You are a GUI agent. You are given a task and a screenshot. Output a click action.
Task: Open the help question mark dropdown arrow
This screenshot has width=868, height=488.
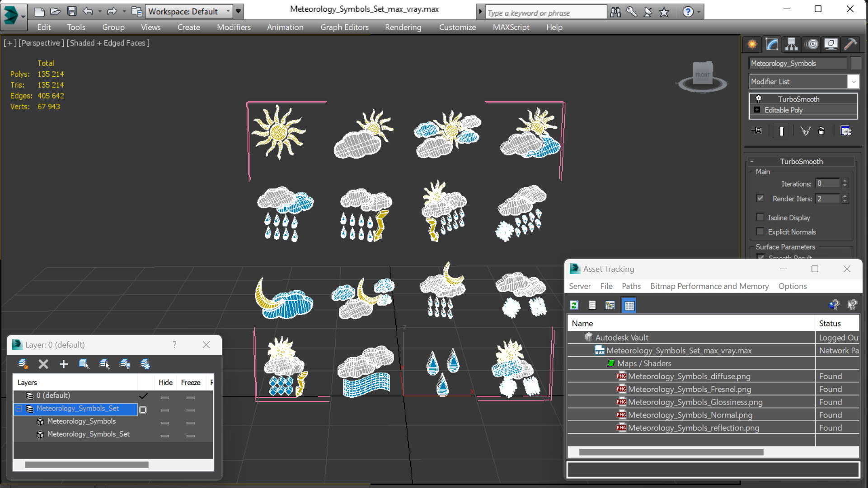698,12
